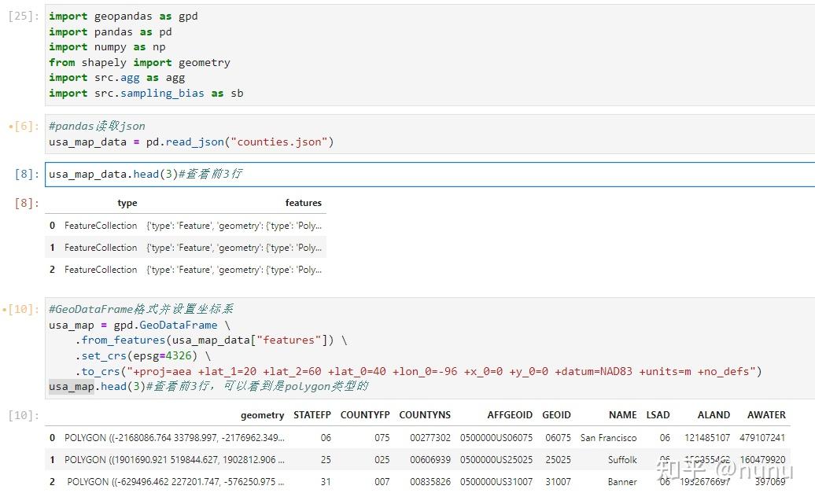The width and height of the screenshot is (815, 504).
Task: Click the "features" column header
Action: pyautogui.click(x=303, y=203)
